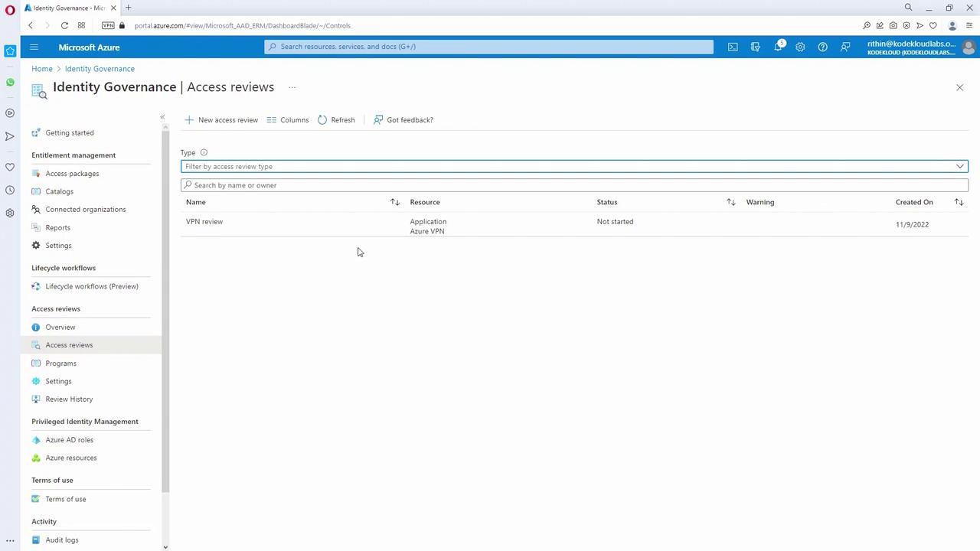Click the 'Not started' status cell

click(615, 222)
